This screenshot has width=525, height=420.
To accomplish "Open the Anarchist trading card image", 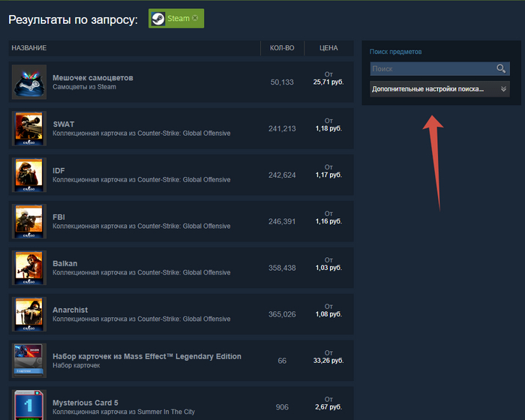I will (29, 314).
